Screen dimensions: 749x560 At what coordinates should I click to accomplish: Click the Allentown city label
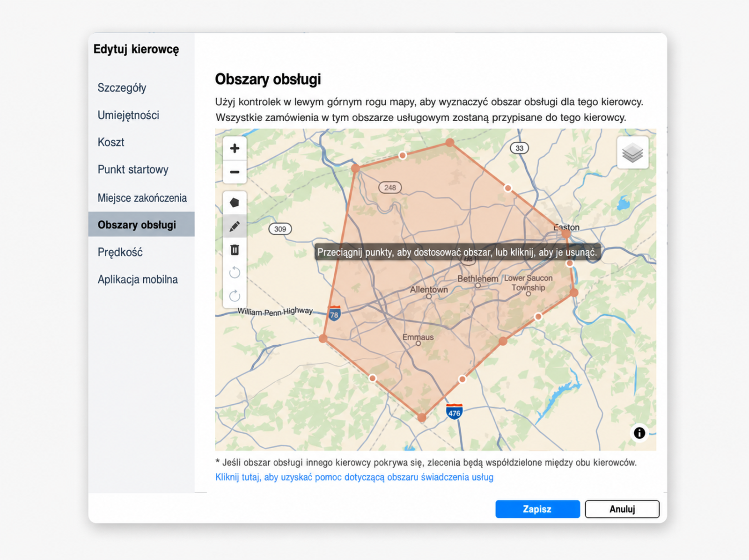429,290
